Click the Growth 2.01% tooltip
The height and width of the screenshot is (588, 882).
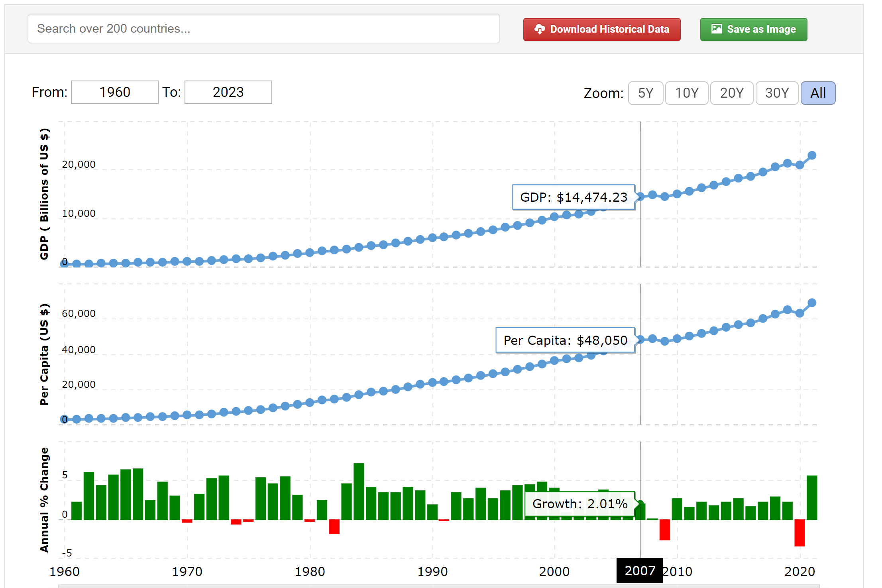[x=579, y=504]
